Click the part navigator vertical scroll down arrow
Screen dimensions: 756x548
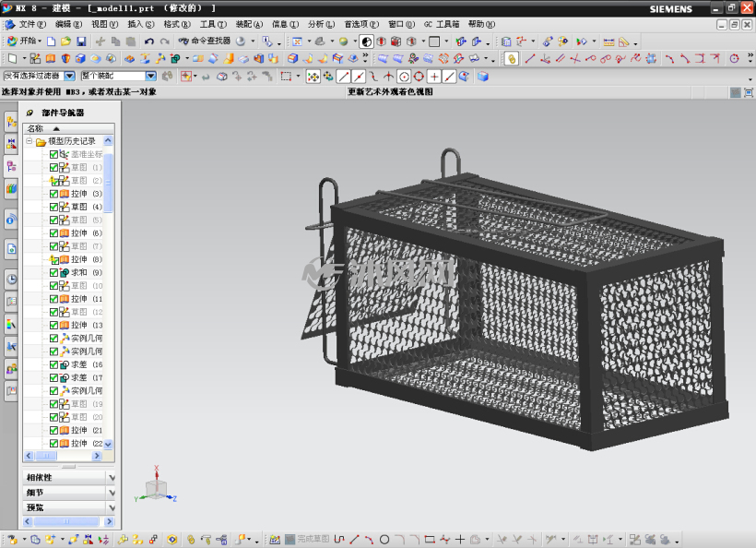pyautogui.click(x=108, y=445)
